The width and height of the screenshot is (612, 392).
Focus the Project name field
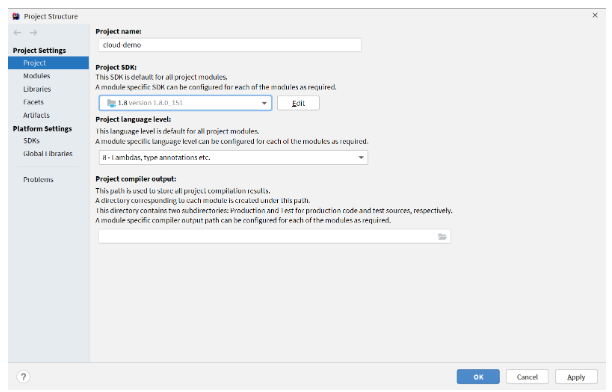[230, 45]
